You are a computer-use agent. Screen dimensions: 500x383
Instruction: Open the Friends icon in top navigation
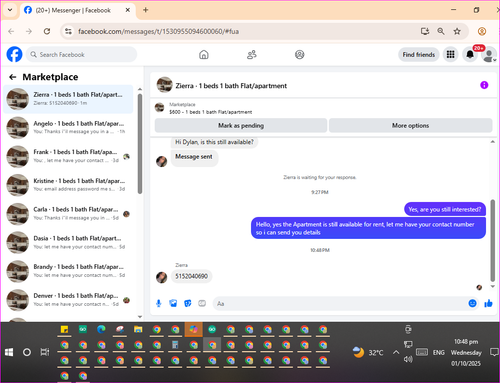point(252,55)
